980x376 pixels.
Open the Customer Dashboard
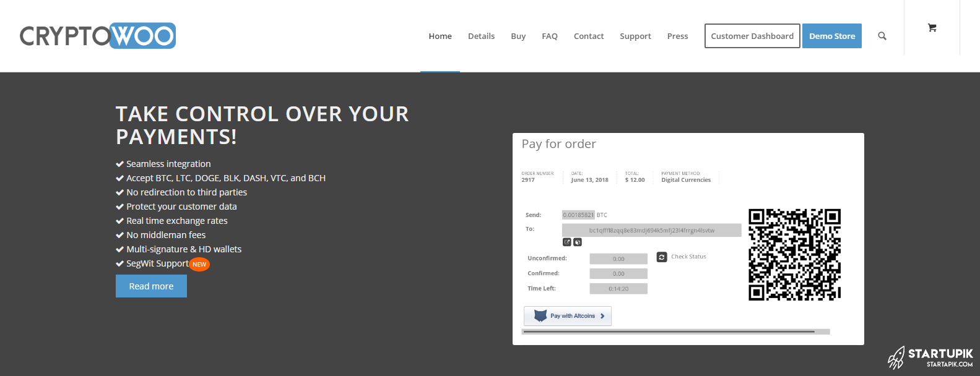tap(752, 36)
